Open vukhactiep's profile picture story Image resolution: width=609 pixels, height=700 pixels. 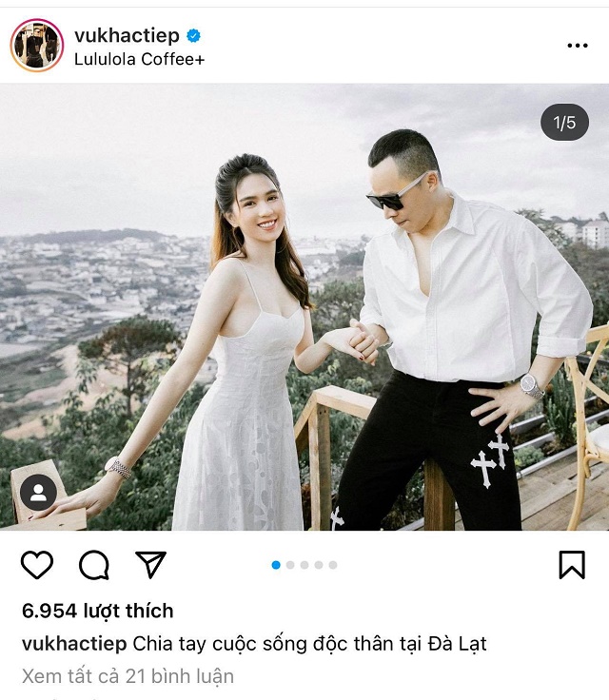pos(37,45)
